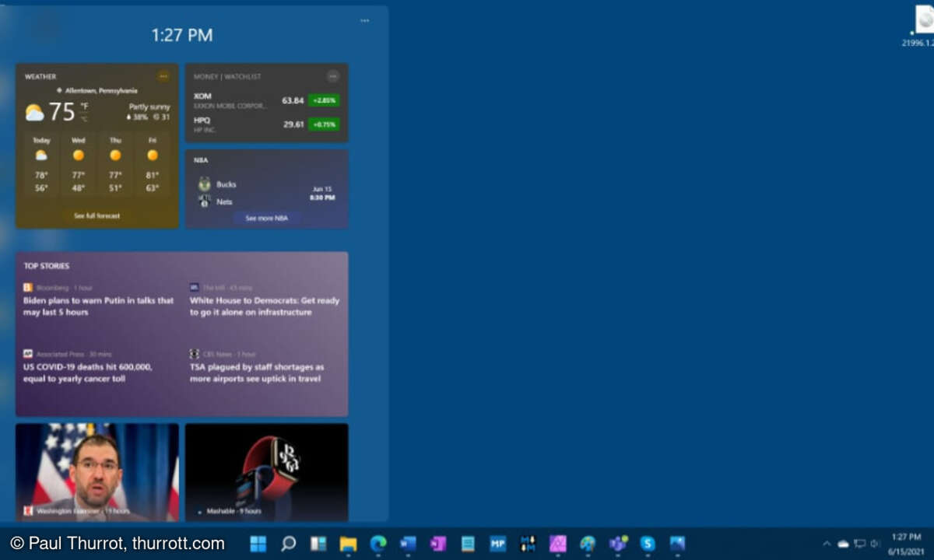Open taskbar Search
934x560 pixels.
288,544
